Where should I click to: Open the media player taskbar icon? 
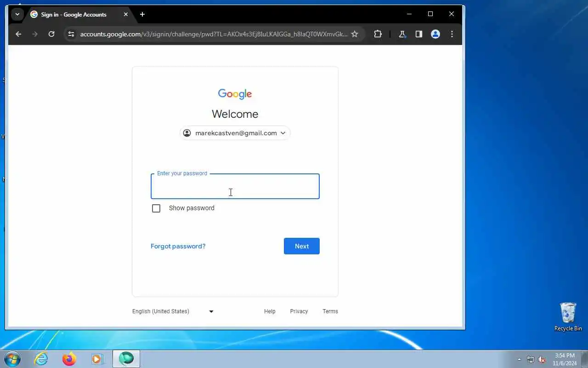point(97,359)
